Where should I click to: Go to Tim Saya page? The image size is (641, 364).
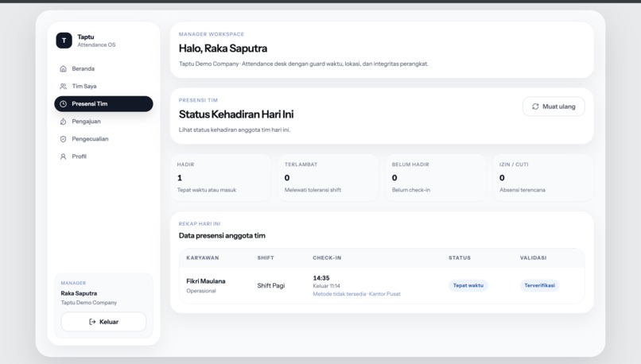click(103, 86)
